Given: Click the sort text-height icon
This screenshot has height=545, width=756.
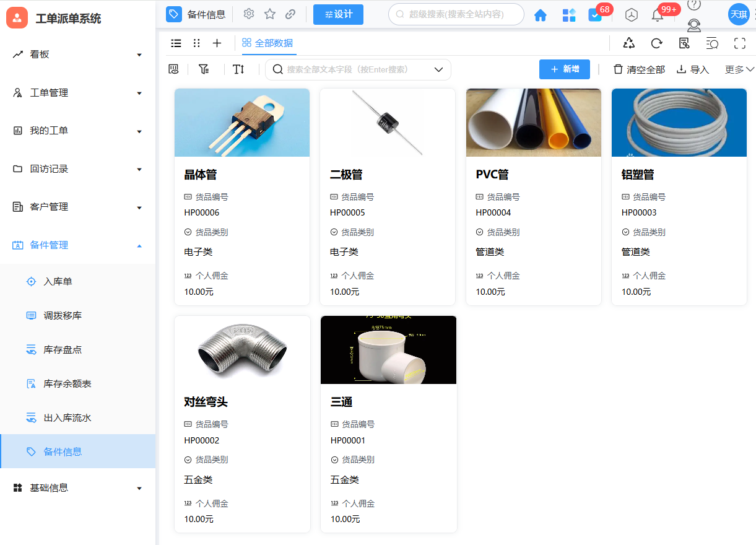Looking at the screenshot, I should [x=238, y=69].
